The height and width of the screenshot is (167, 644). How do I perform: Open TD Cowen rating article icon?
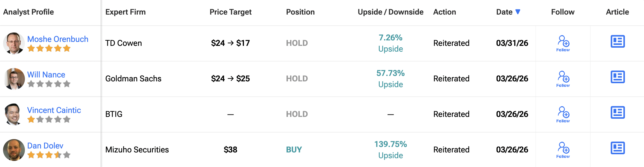point(618,42)
